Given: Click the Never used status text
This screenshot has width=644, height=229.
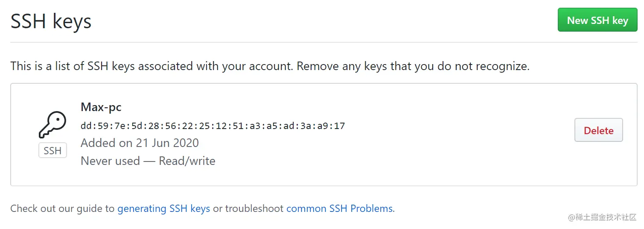Looking at the screenshot, I should [x=110, y=161].
